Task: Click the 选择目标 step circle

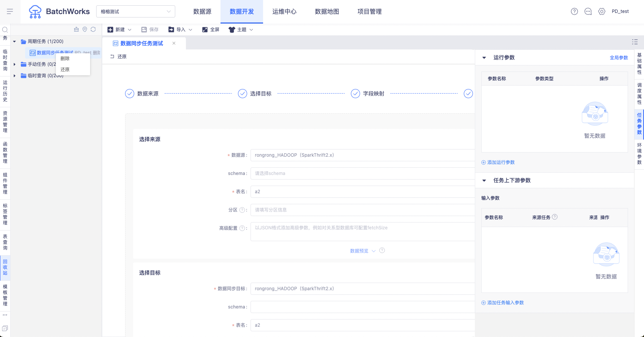Action: pos(243,94)
